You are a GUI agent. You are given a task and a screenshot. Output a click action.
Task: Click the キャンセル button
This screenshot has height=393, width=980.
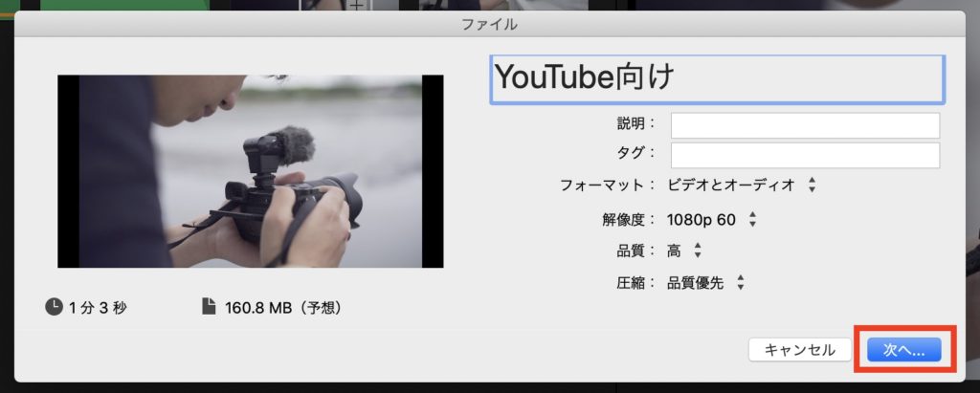click(x=800, y=350)
